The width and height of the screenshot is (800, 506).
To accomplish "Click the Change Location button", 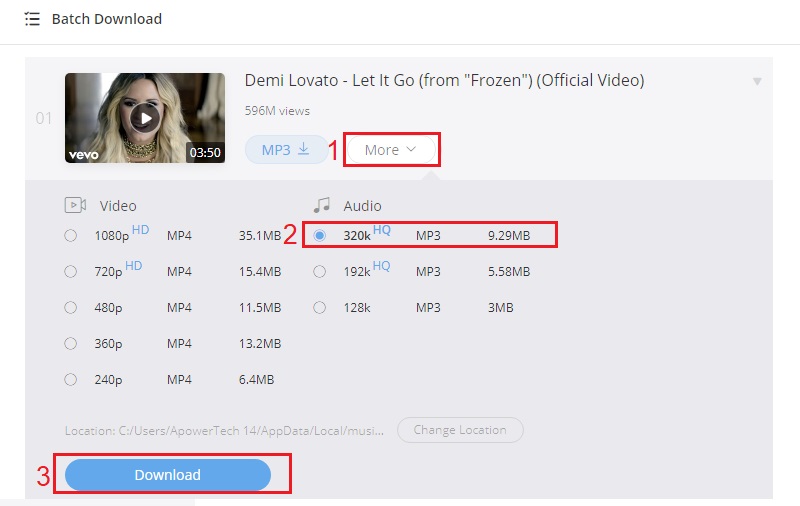I will 460,430.
